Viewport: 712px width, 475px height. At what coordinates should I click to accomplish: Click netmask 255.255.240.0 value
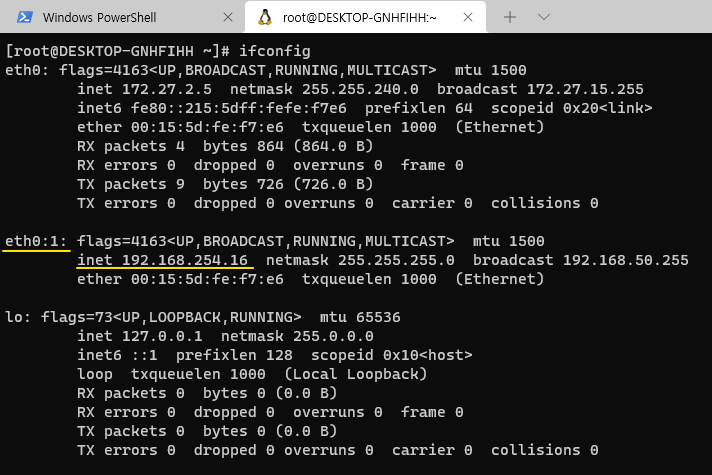[324, 89]
